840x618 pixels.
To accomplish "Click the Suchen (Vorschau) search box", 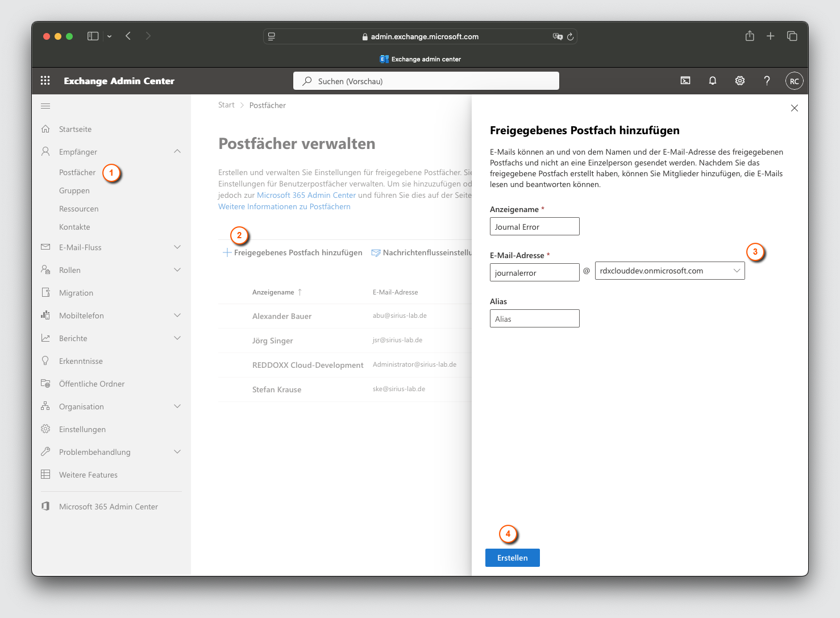I will 426,81.
